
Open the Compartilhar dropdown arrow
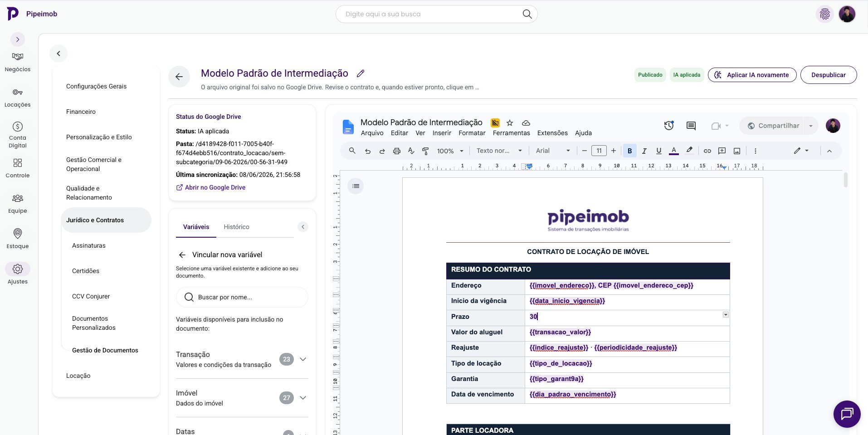click(811, 126)
